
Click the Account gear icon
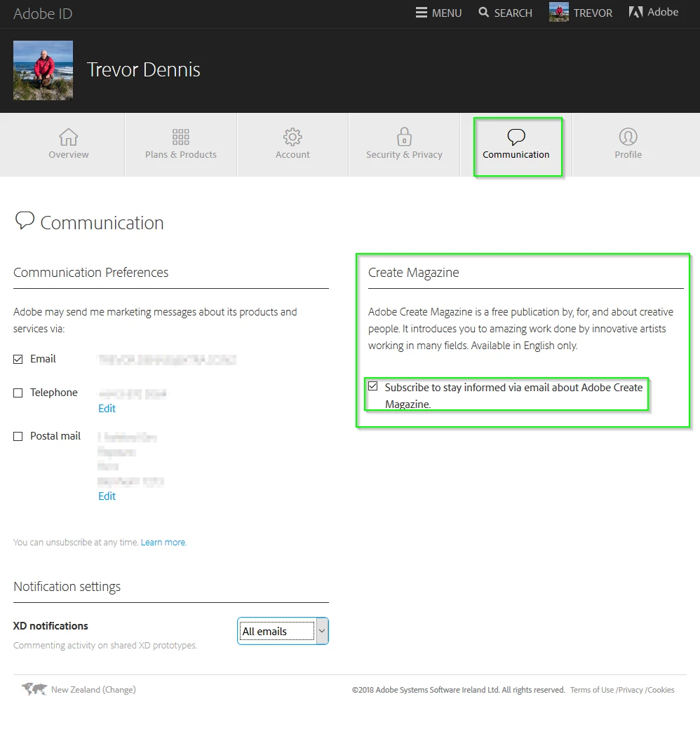[x=292, y=137]
